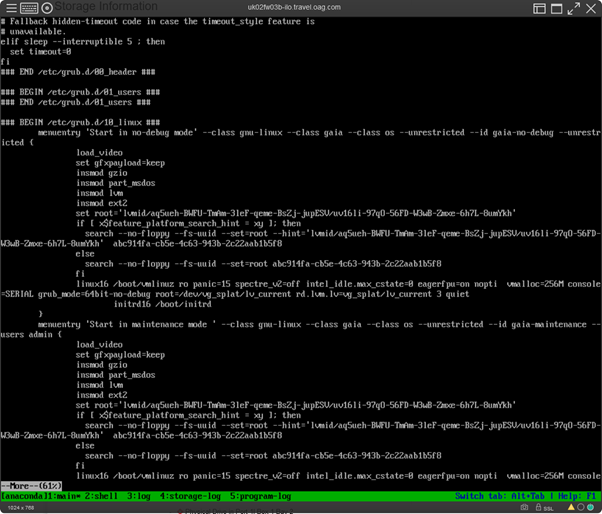The height and width of the screenshot is (514, 602).
Task: Open the virtual keyboard icon
Action: pos(29,8)
